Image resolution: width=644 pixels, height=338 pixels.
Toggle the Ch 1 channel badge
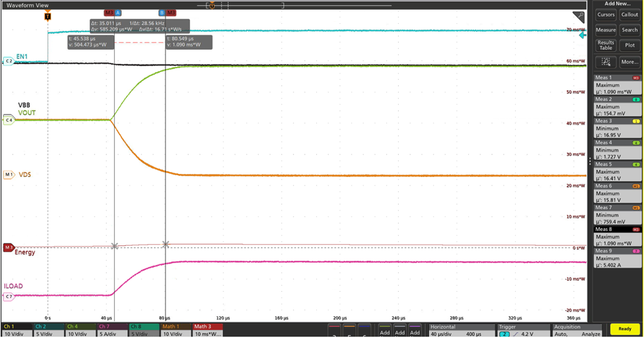16,330
